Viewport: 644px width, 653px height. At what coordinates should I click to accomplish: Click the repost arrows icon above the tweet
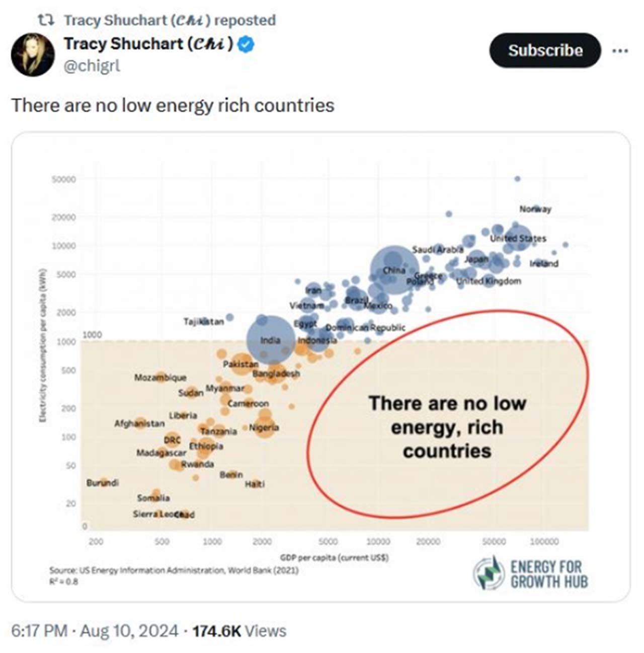tap(46, 20)
